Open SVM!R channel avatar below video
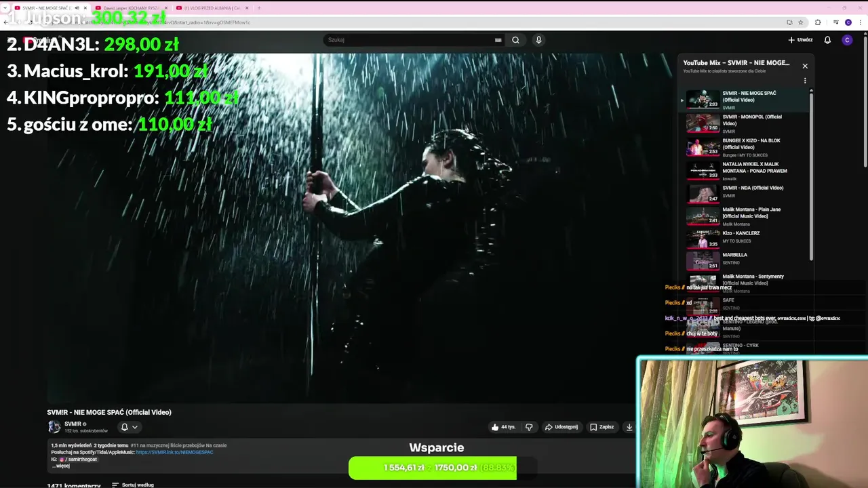868x488 pixels. [x=54, y=427]
